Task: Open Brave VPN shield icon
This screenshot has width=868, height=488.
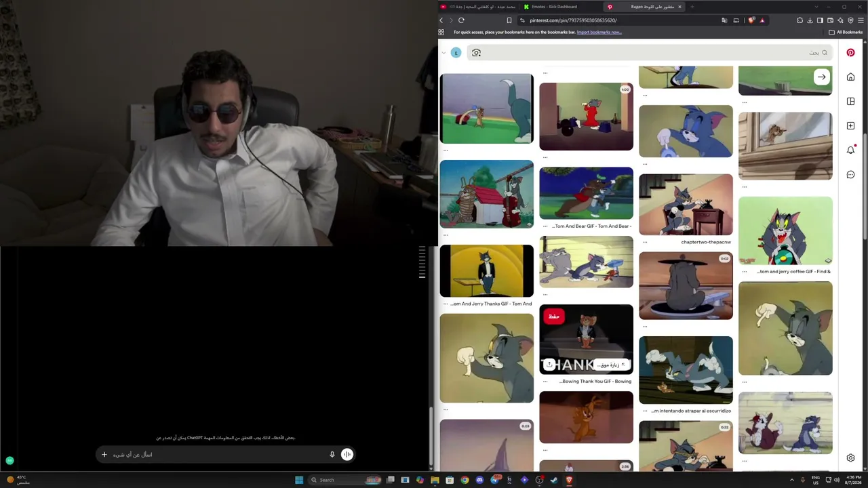Action: coord(850,20)
